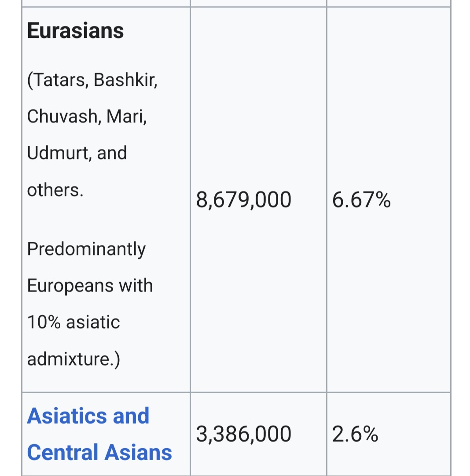The width and height of the screenshot is (470, 476).
Task: Click the Predominantly text line
Action: point(86,250)
